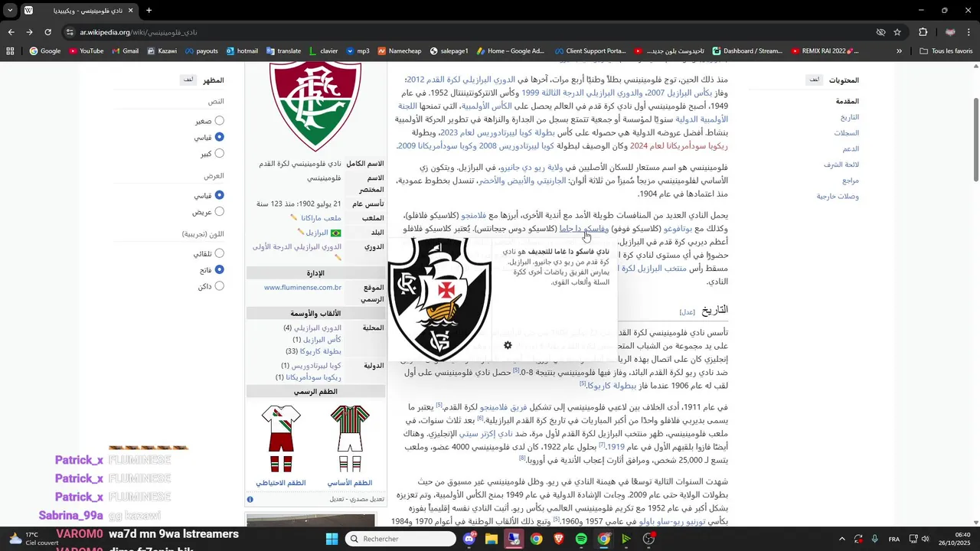
Task: Select standard width قياسي under العرض
Action: coord(219,195)
